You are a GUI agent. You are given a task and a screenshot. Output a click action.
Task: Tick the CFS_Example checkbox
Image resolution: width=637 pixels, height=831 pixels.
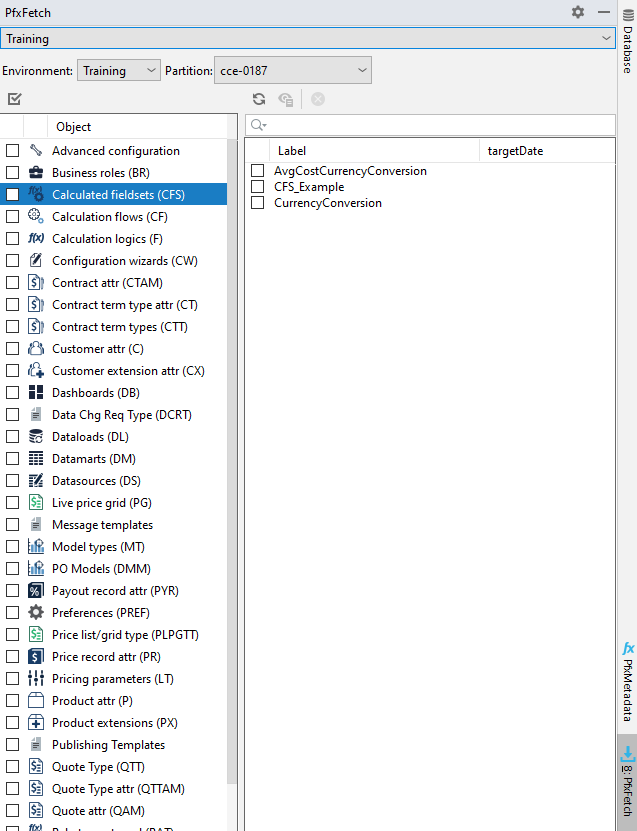pos(258,187)
